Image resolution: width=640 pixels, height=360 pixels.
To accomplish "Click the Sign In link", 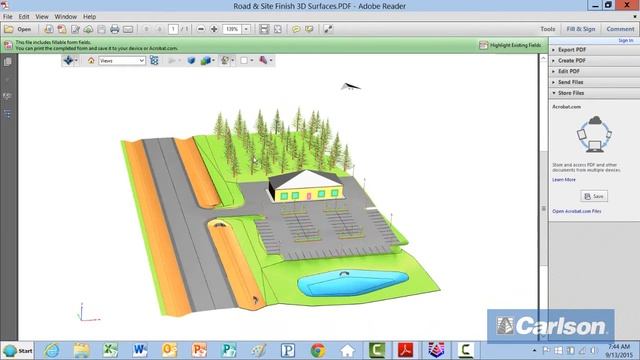I will tap(626, 40).
